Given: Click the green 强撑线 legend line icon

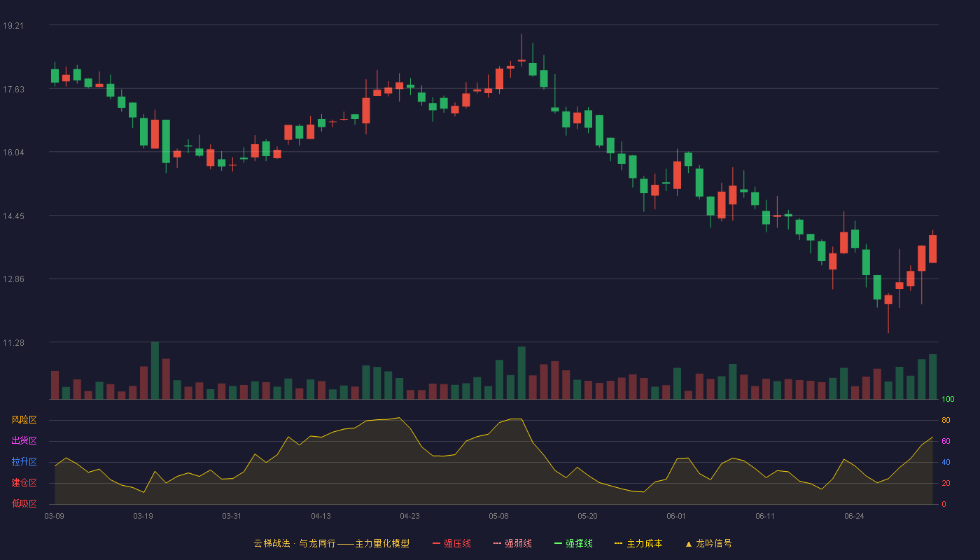Looking at the screenshot, I should (x=558, y=543).
